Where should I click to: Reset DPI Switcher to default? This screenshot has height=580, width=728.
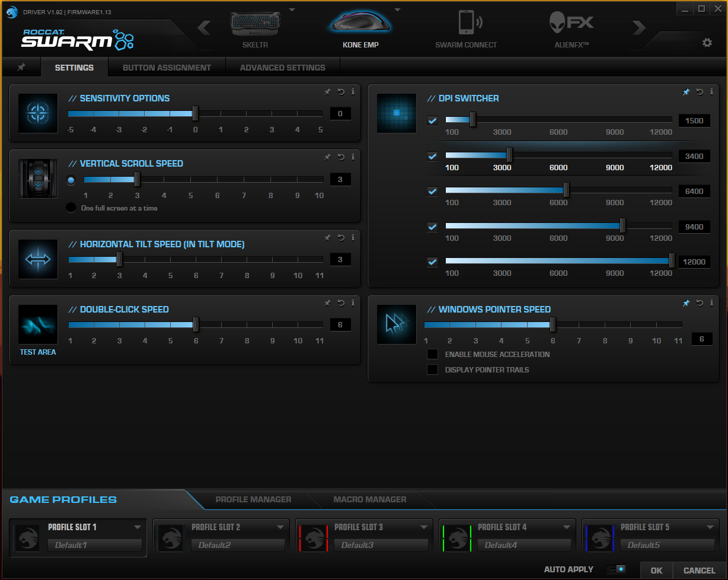coord(700,92)
